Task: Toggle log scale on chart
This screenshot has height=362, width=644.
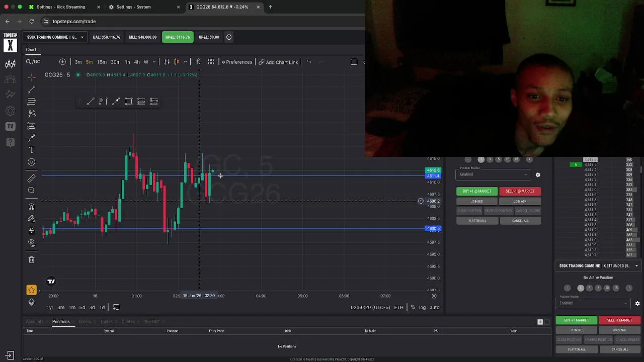Action: (x=422, y=307)
